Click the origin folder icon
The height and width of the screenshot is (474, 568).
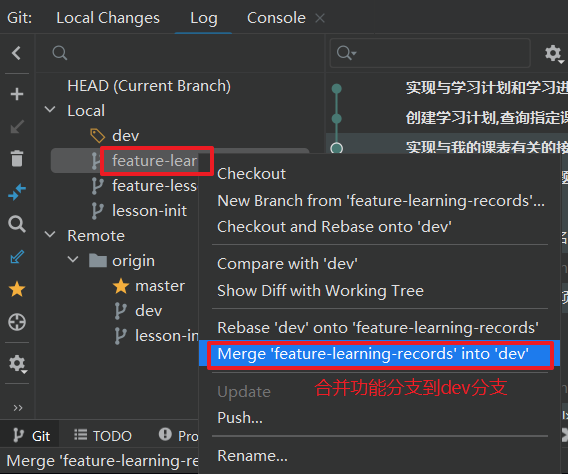click(98, 260)
